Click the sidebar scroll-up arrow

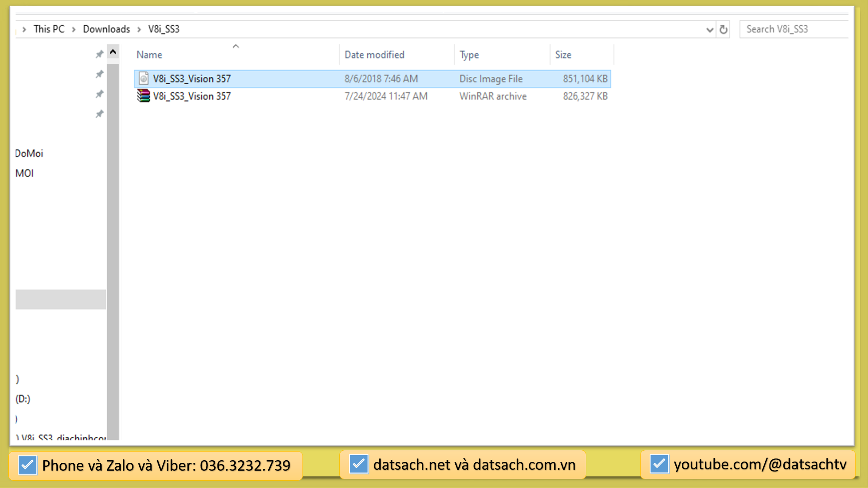coord(113,52)
